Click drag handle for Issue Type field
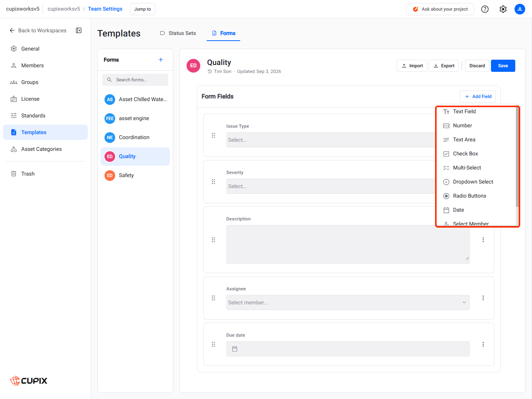Image resolution: width=532 pixels, height=399 pixels. tap(214, 135)
